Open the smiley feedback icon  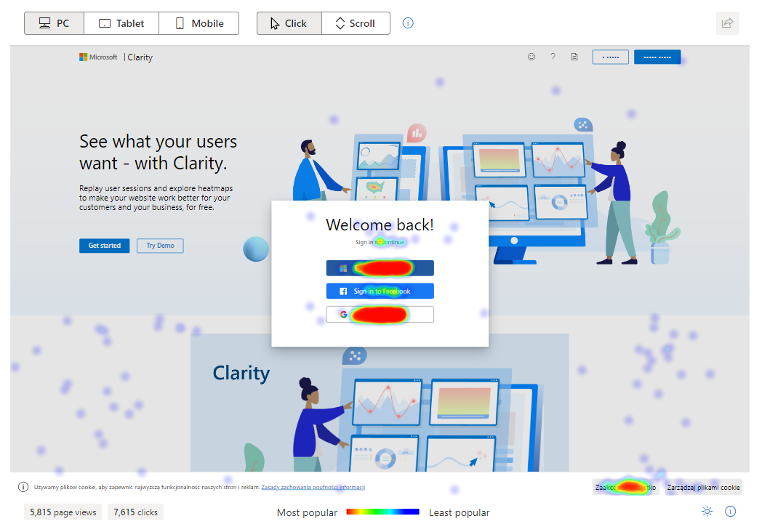[532, 57]
